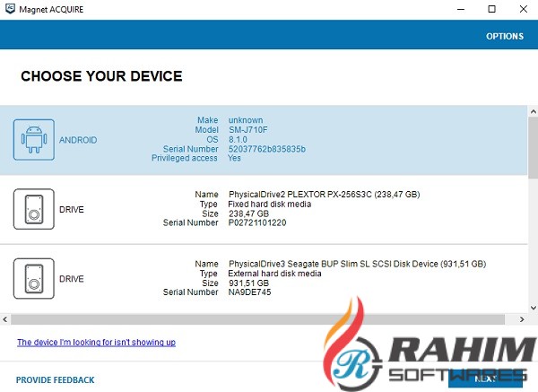Click vertical scrollbar down arrow
The image size is (538, 392).
pos(534,308)
